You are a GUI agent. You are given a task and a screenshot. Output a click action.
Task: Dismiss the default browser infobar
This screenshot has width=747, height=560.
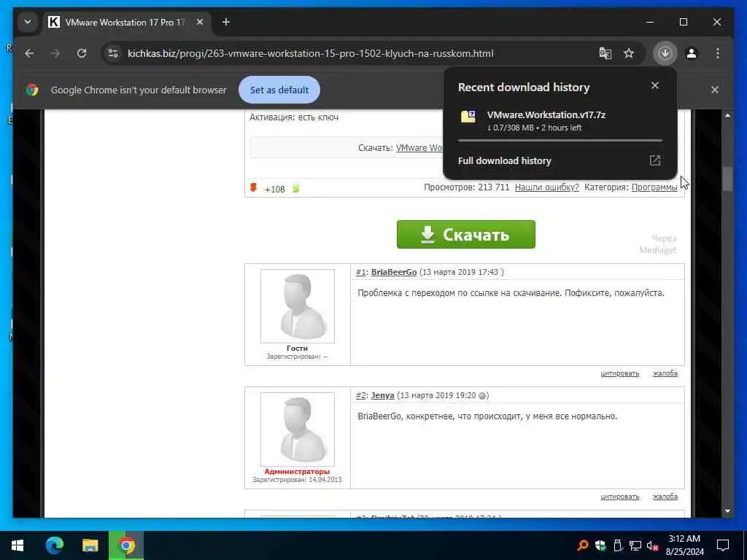715,90
